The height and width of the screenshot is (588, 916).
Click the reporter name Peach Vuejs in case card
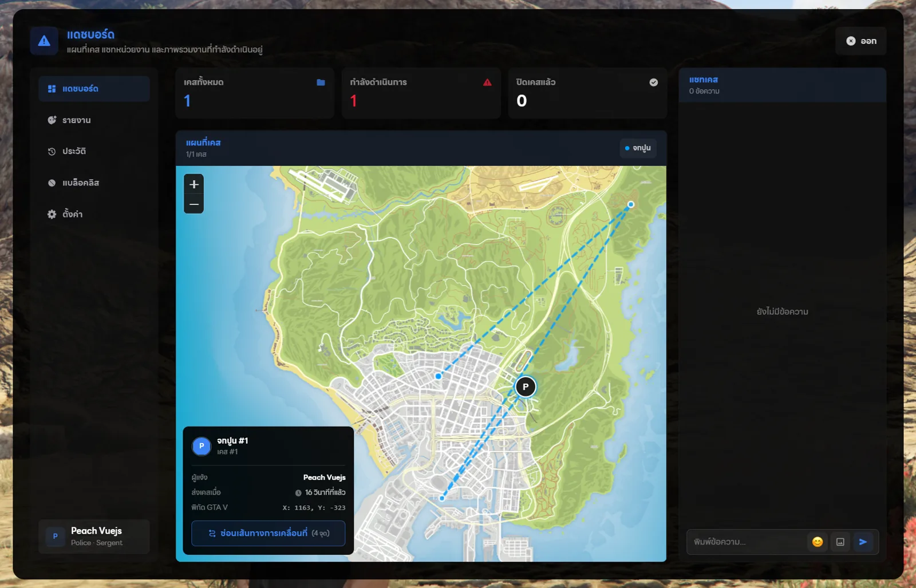point(324,477)
